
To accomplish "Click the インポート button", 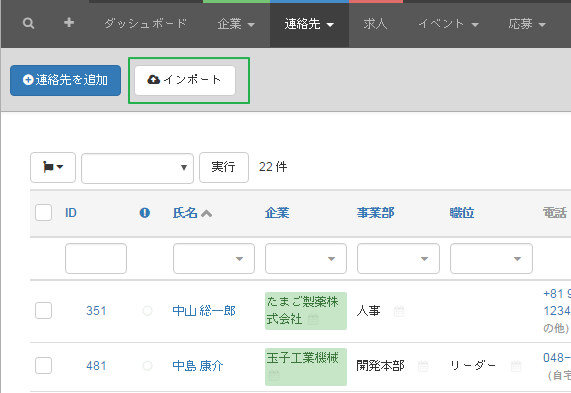I will 185,80.
